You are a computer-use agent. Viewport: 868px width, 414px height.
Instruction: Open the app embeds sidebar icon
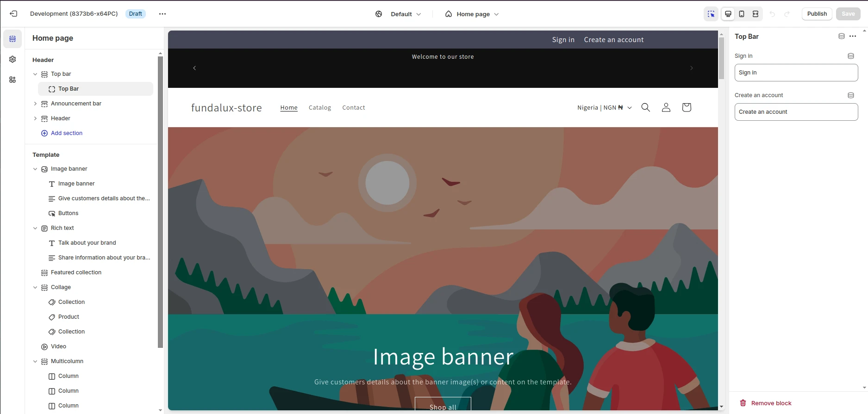(x=12, y=80)
